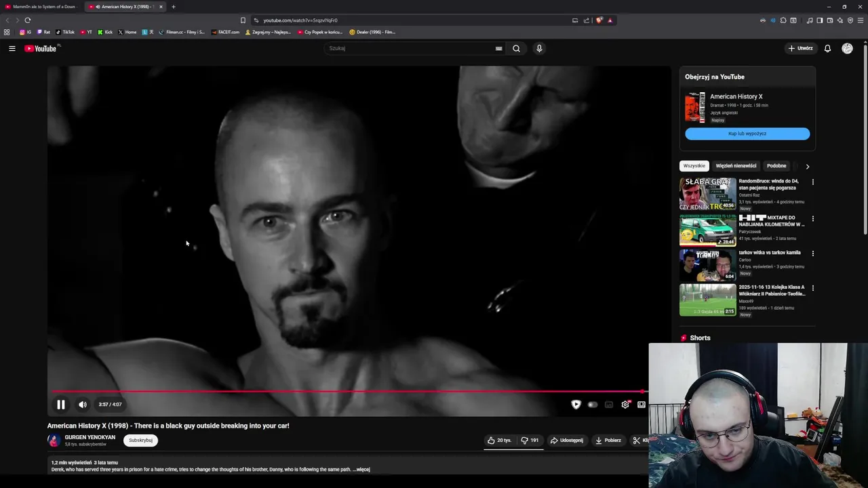Click the GURGEN YENOKYAN channel avatar
Screen dimensions: 868x488
(54, 441)
